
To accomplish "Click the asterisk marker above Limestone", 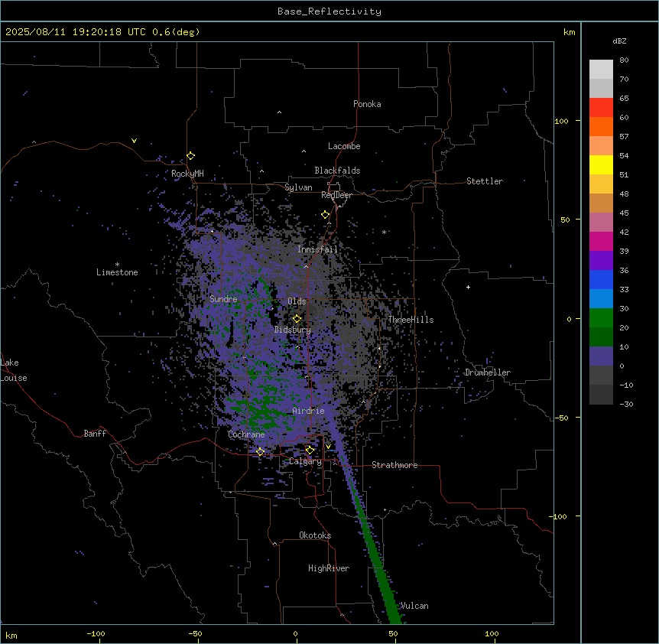I will click(117, 265).
